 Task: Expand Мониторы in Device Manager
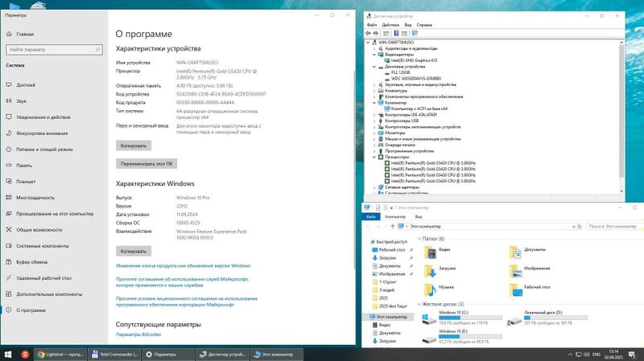point(374,133)
